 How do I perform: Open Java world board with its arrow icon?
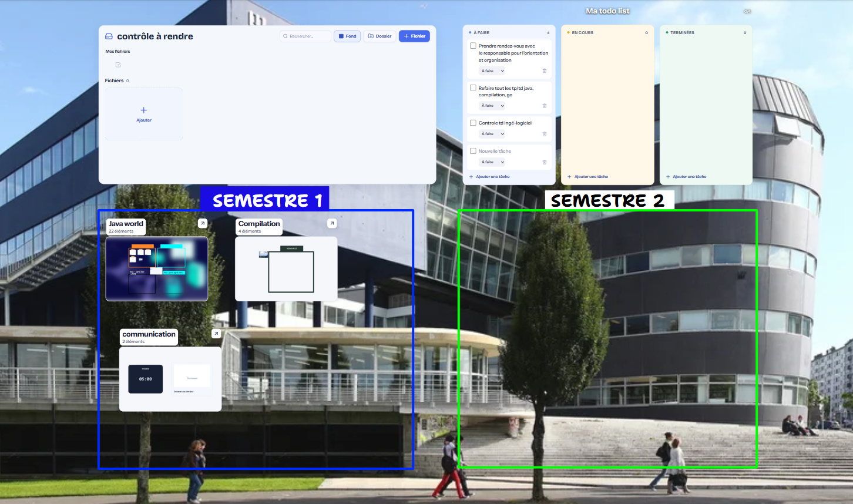point(203,223)
